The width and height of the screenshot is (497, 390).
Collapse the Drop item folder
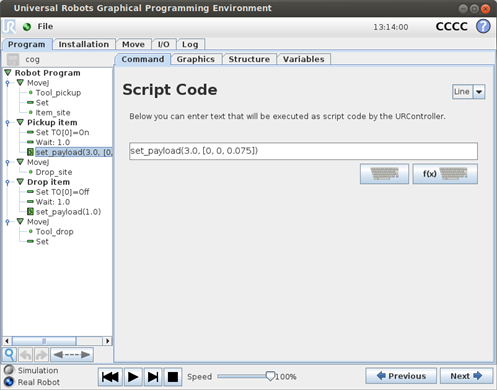pyautogui.click(x=20, y=182)
